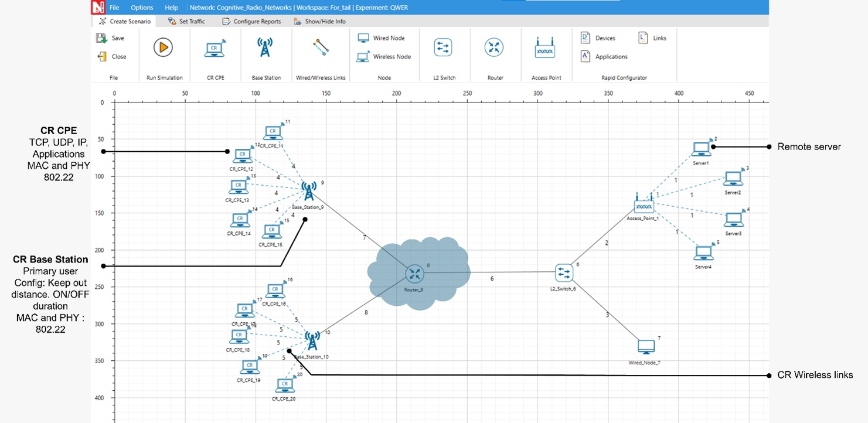
Task: Switch to the Set Traffic tab
Action: coord(186,22)
